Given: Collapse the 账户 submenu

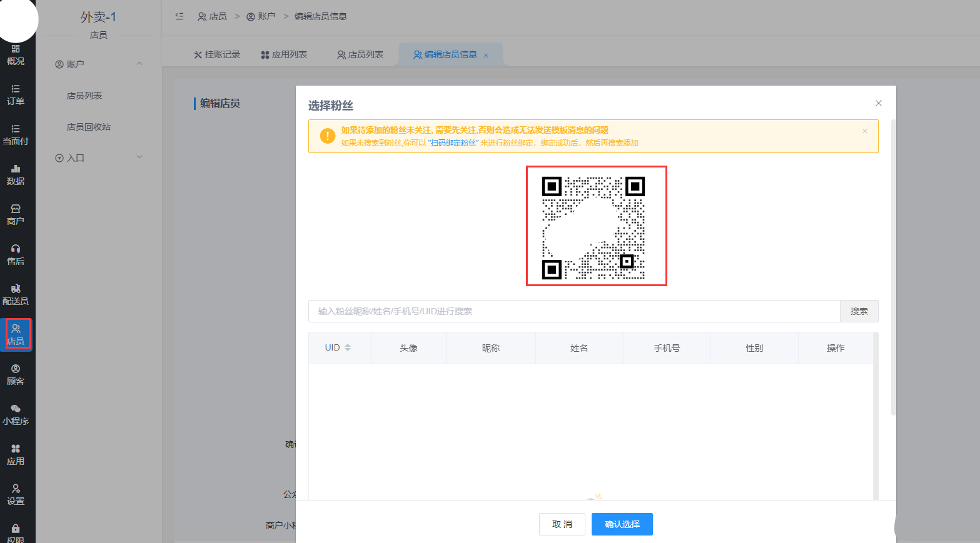Looking at the screenshot, I should [x=139, y=64].
